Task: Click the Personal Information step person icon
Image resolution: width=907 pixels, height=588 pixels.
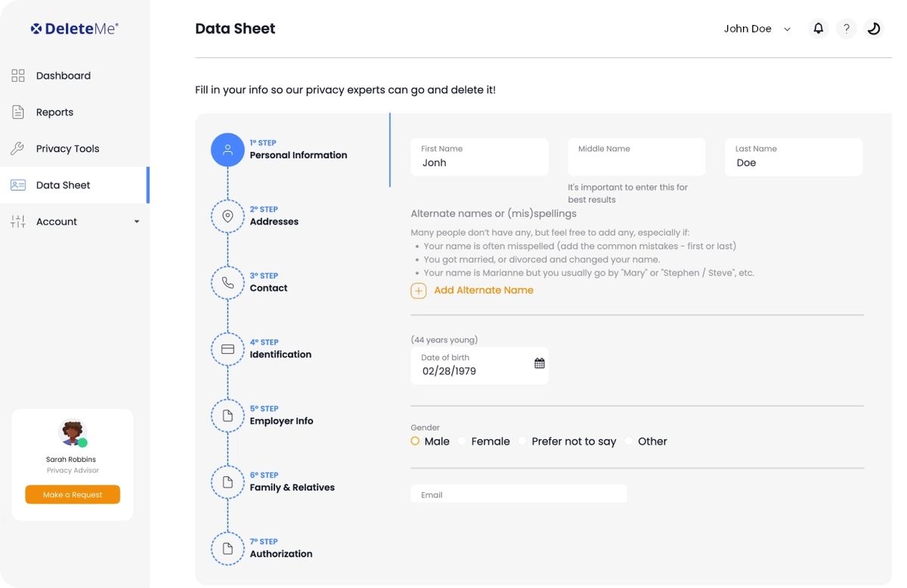Action: (x=228, y=150)
